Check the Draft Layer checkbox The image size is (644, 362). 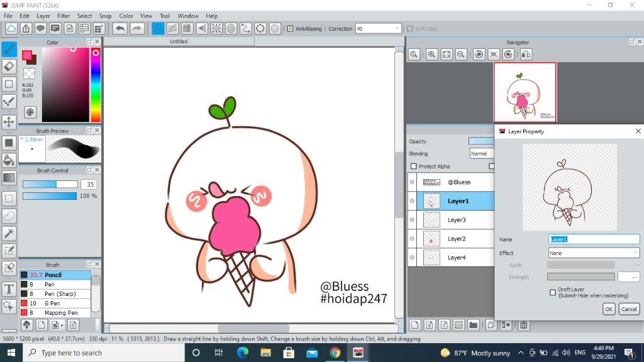[553, 292]
